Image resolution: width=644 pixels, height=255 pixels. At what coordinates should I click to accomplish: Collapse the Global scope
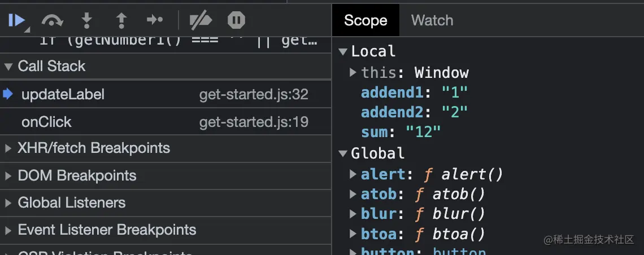click(x=343, y=153)
